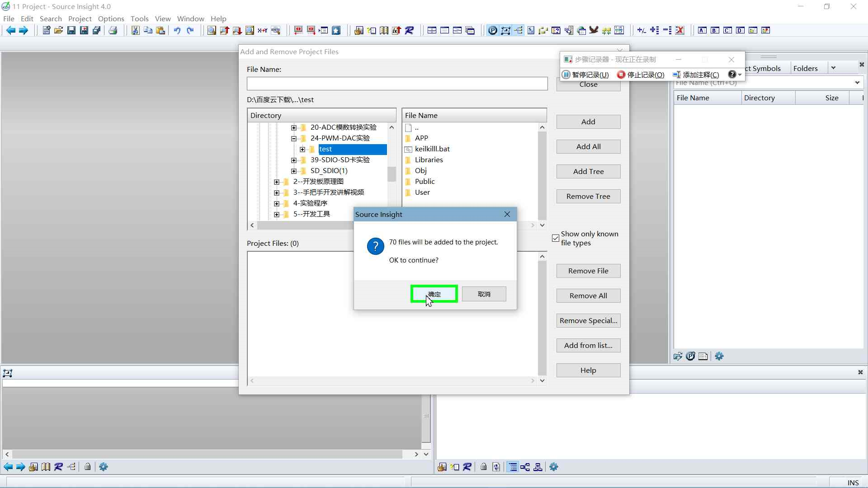Toggle the Symbol Window tree icon in toolbar
868x488 pixels.
(x=519, y=30)
